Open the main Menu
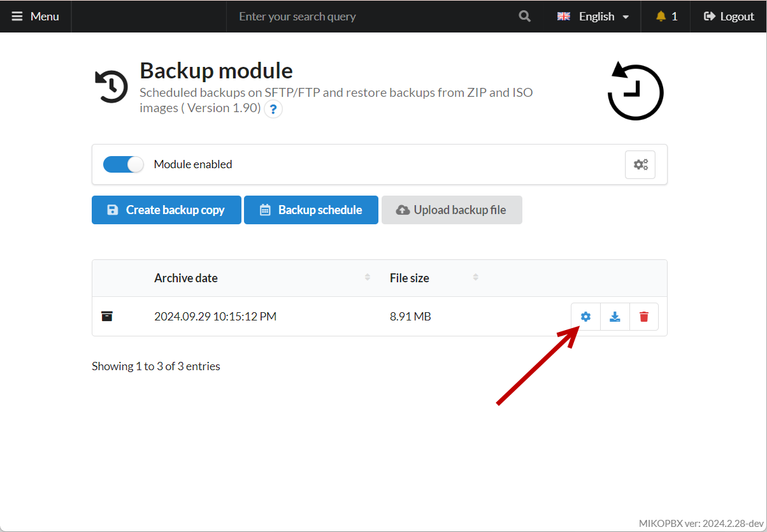This screenshot has height=532, width=767. pyautogui.click(x=36, y=17)
